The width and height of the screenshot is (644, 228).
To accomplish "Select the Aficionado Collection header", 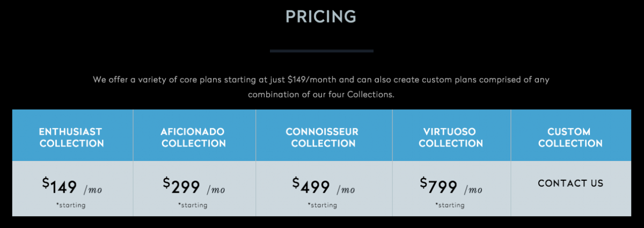I will 193,137.
